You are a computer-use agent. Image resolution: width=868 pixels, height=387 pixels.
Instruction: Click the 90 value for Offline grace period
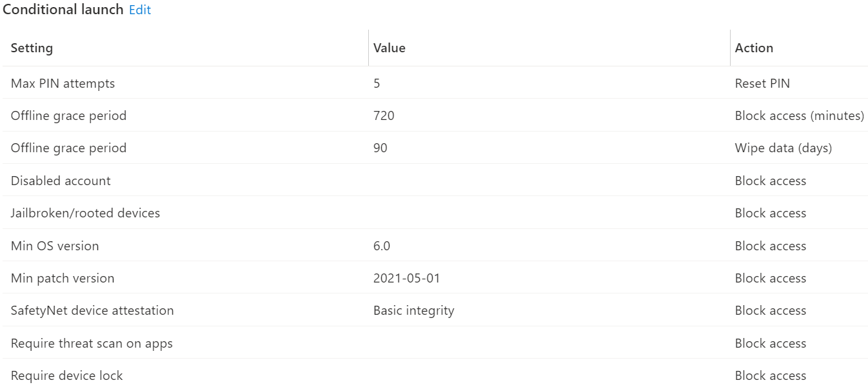coord(380,148)
